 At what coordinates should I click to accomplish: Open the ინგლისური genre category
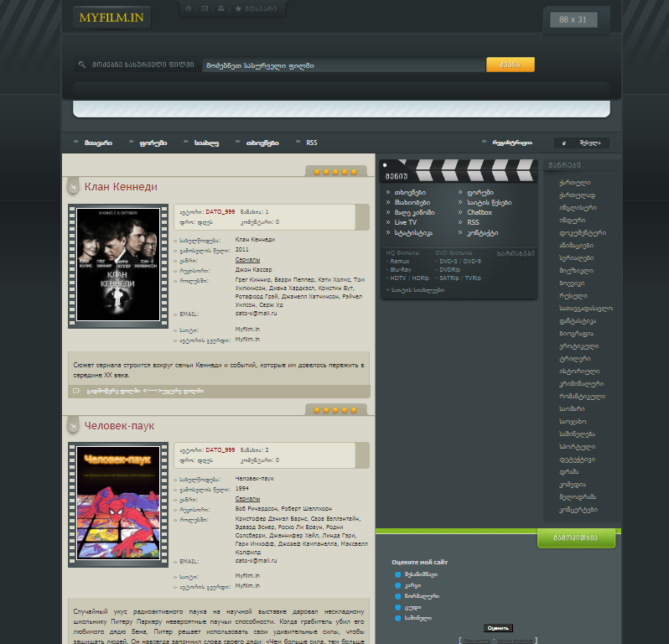tap(578, 208)
